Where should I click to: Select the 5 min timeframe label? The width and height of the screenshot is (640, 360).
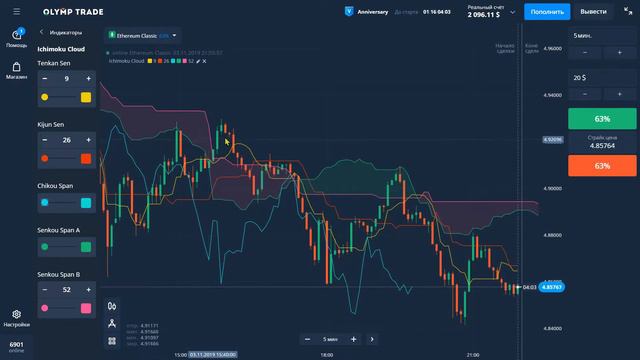pyautogui.click(x=330, y=339)
